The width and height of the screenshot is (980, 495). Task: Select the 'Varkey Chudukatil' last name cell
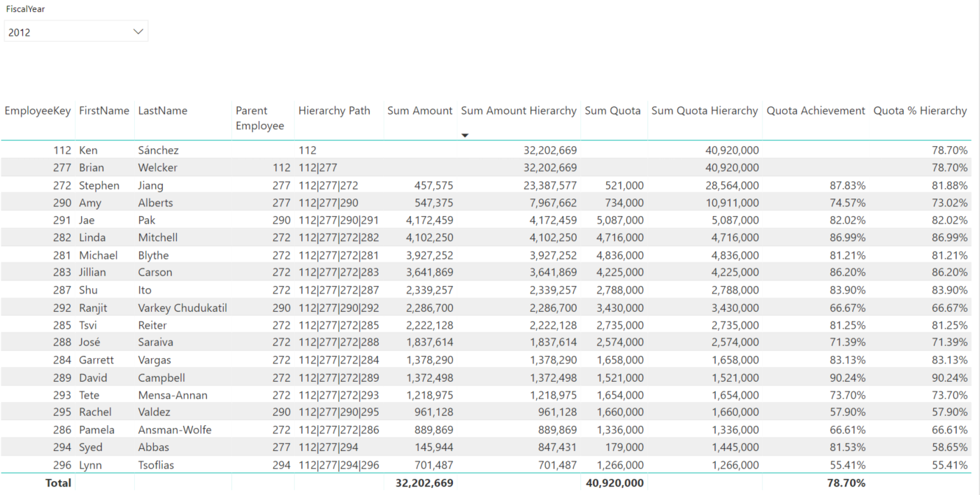coord(182,308)
